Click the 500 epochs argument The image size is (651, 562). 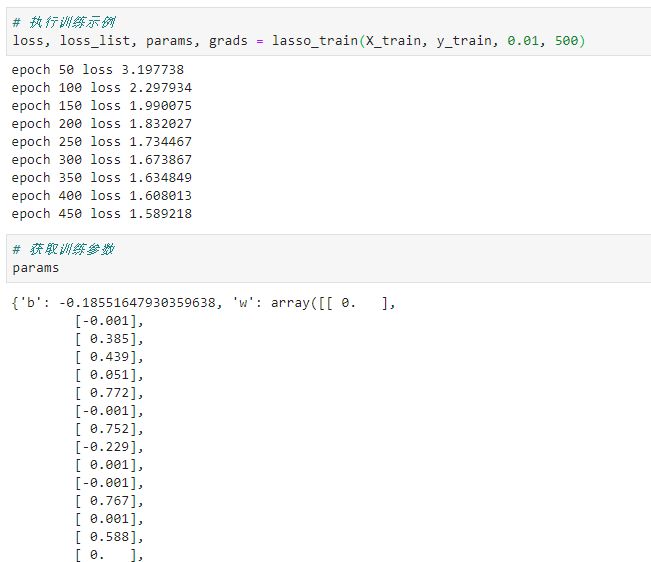(566, 41)
